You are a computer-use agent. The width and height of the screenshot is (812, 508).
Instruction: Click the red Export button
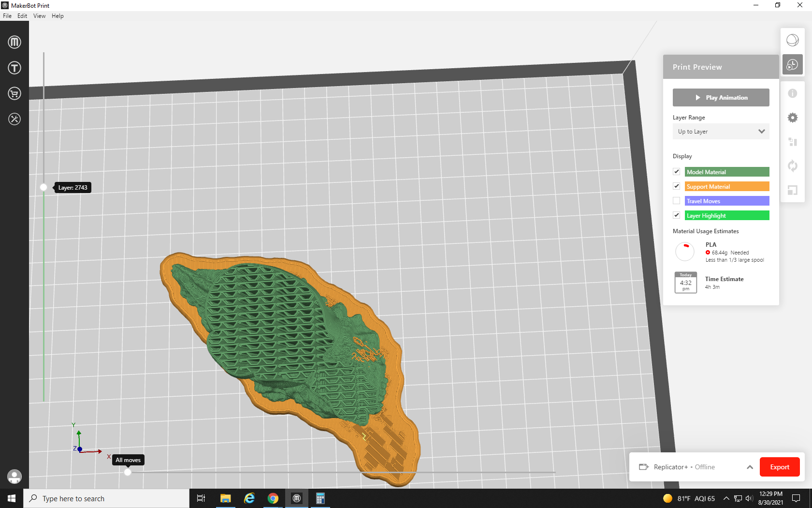click(x=780, y=467)
